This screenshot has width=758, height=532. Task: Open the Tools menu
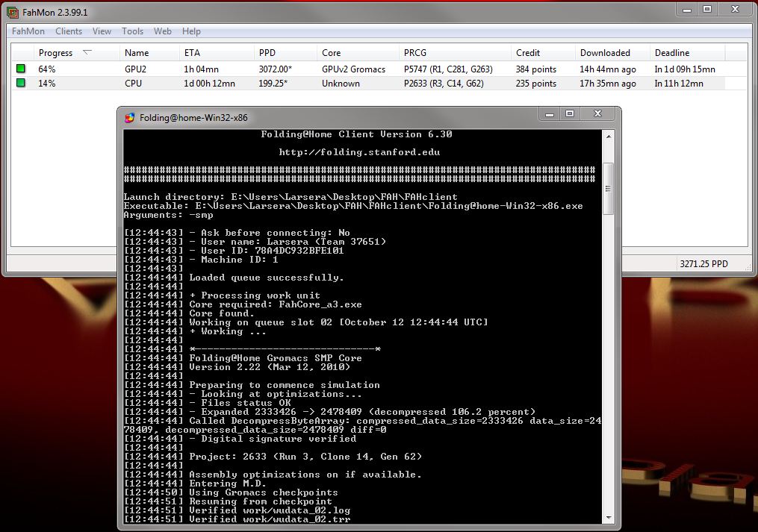point(132,31)
